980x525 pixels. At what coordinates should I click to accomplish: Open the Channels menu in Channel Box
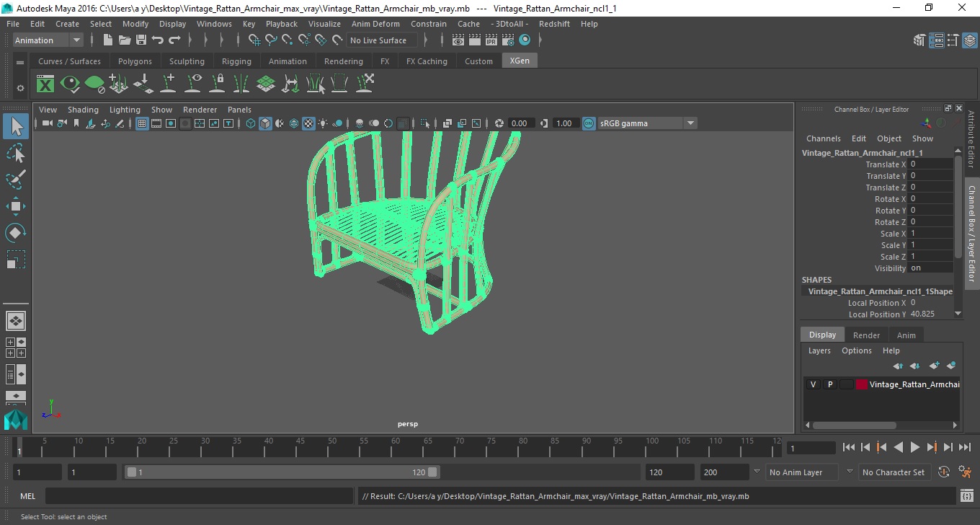[823, 138]
